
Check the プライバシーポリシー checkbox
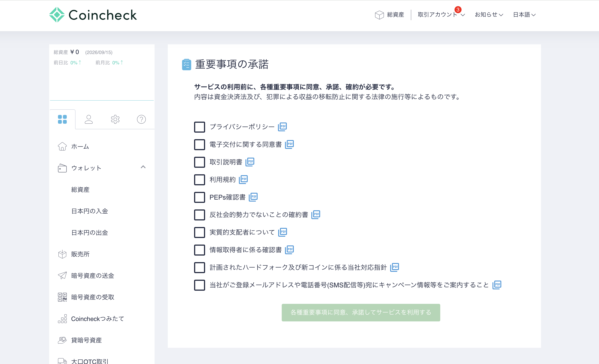click(199, 127)
